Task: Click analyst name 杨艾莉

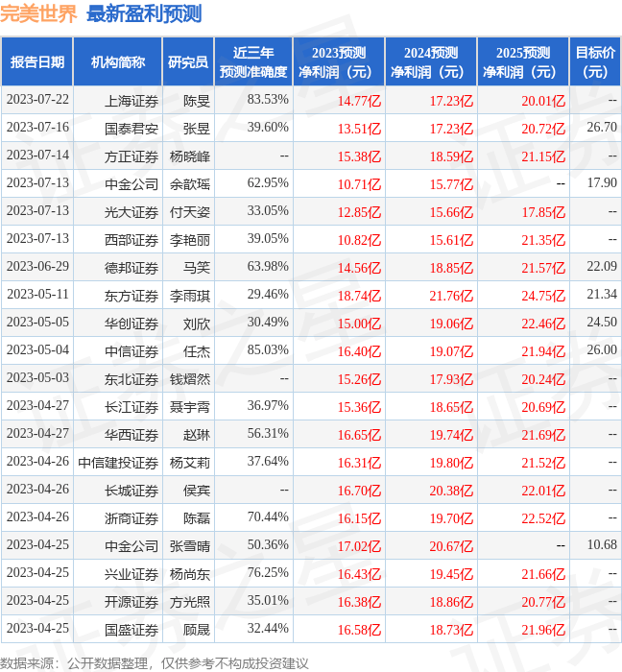Action: [x=190, y=463]
